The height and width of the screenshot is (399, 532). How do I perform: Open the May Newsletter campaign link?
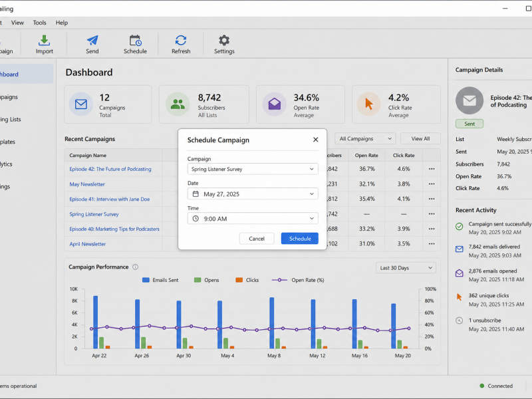(x=87, y=184)
